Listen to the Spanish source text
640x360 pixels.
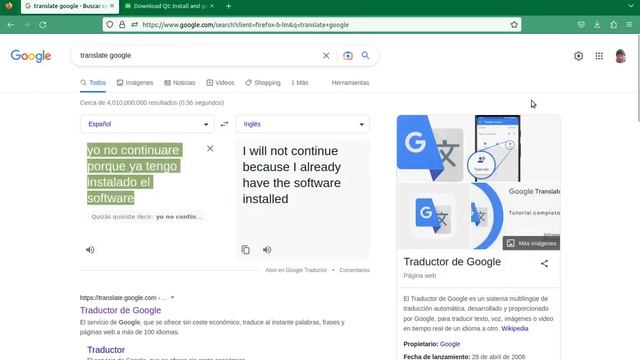[x=90, y=250]
